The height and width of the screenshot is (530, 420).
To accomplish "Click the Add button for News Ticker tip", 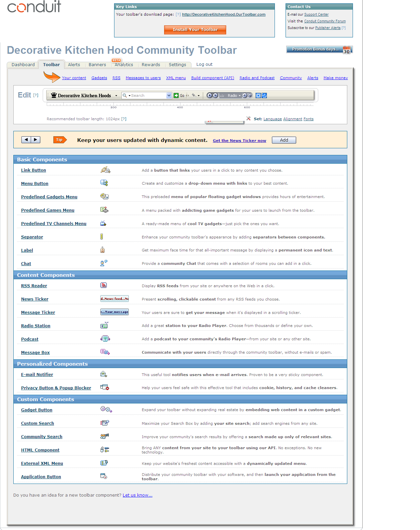I will pos(284,140).
